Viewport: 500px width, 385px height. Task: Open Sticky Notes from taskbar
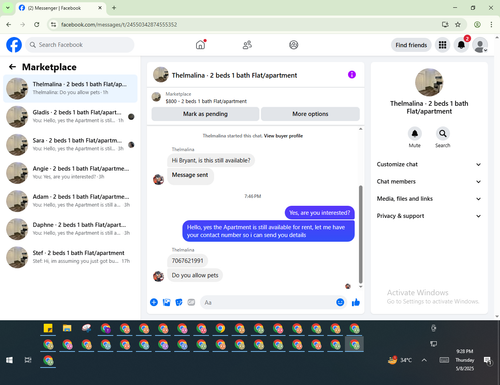48,328
